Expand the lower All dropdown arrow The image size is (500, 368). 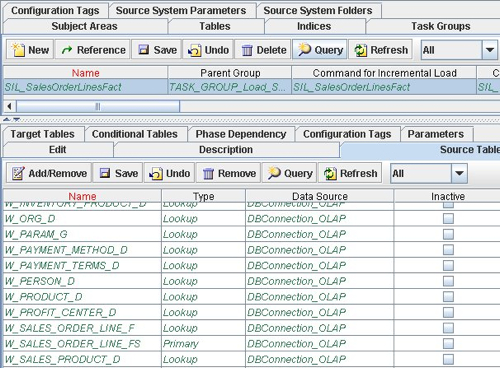click(459, 173)
